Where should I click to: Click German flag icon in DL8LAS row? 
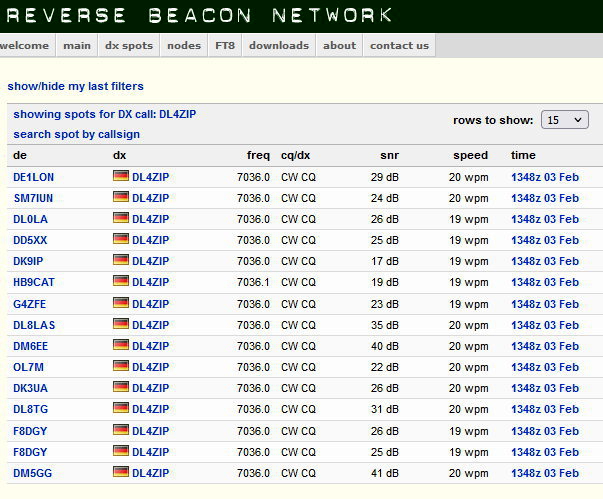121,324
